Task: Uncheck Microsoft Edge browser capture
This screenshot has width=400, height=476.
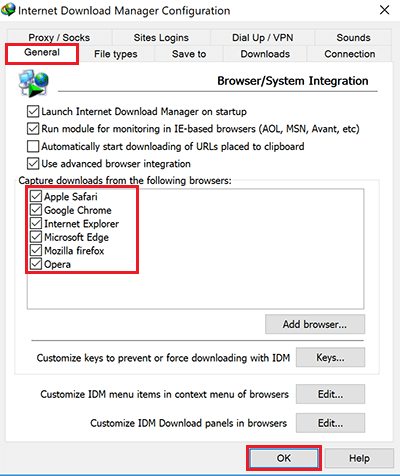Action: (x=36, y=237)
